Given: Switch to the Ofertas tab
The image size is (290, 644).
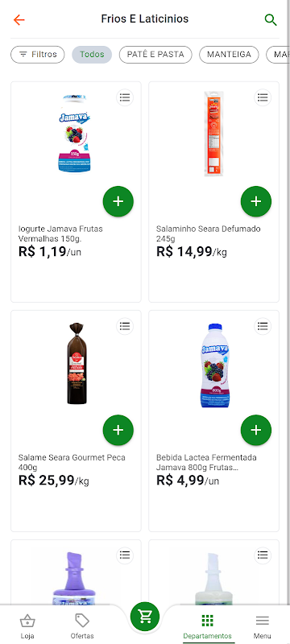Looking at the screenshot, I should click(x=82, y=626).
